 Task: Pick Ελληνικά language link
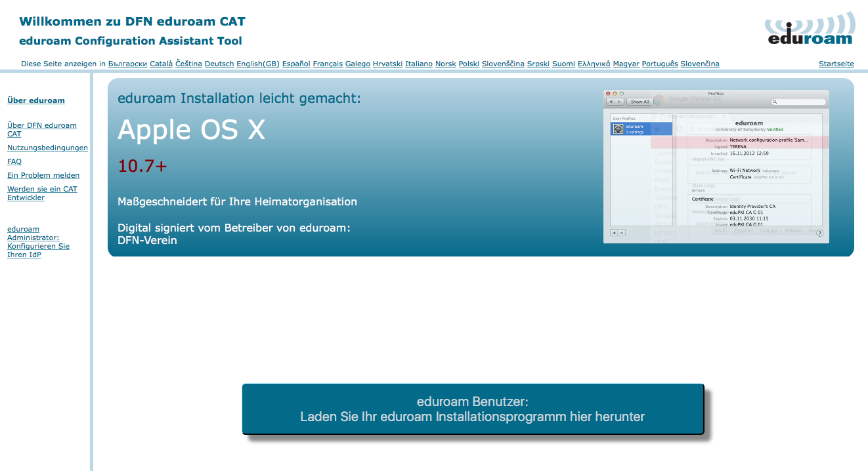(x=594, y=64)
